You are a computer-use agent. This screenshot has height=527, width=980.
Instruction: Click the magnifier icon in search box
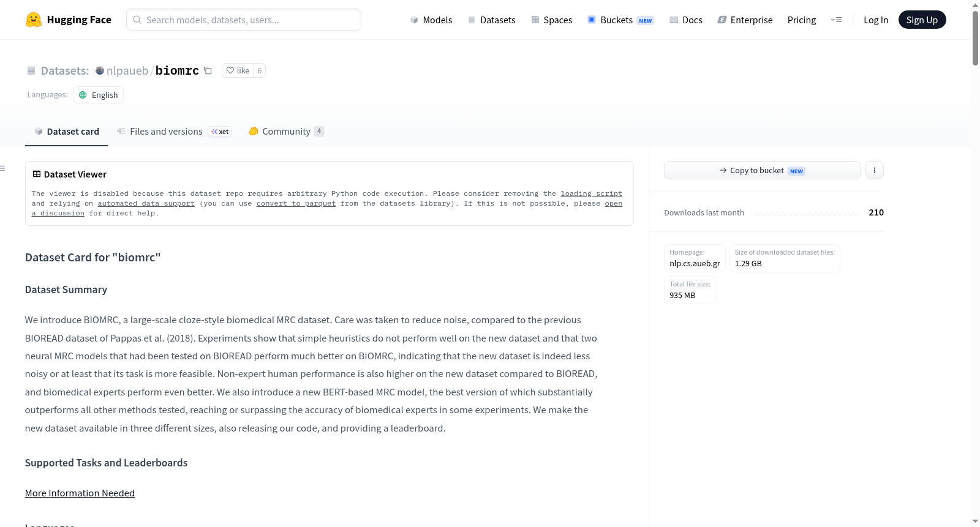coord(137,20)
